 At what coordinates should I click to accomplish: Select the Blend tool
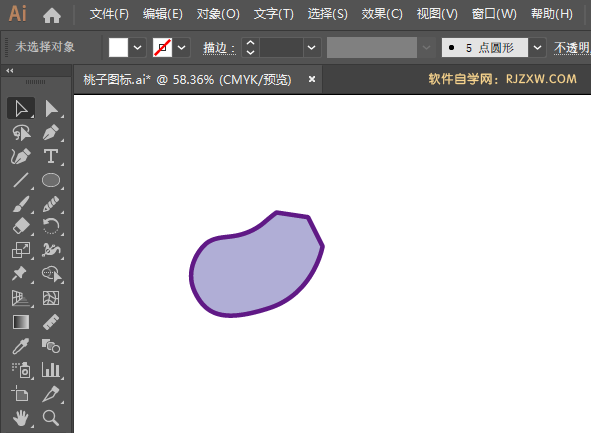[x=51, y=346]
